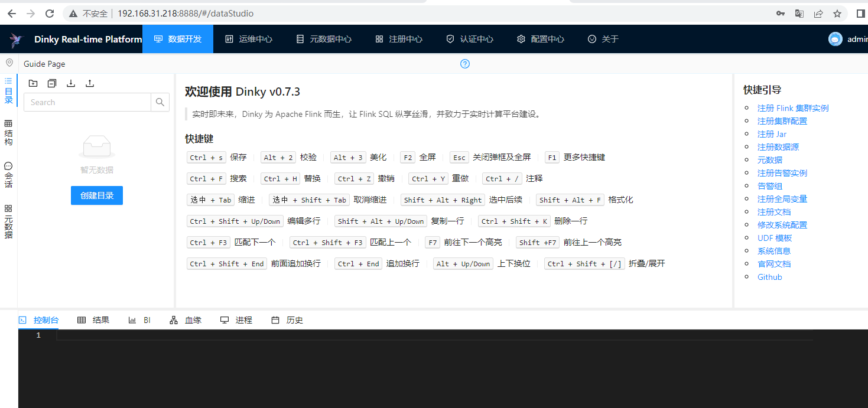The image size is (868, 408).
Task: Select the 元数据 sidebar tab
Action: (8, 221)
